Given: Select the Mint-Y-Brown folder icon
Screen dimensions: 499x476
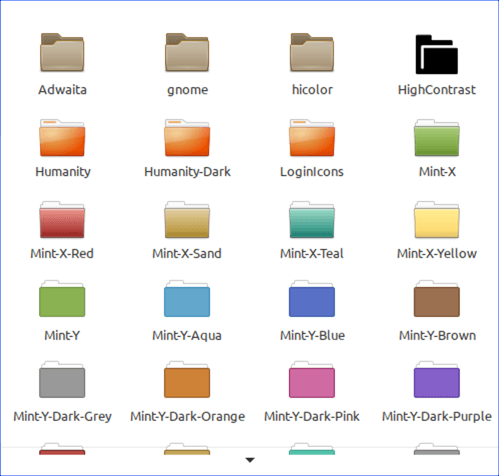Looking at the screenshot, I should click(x=437, y=298).
